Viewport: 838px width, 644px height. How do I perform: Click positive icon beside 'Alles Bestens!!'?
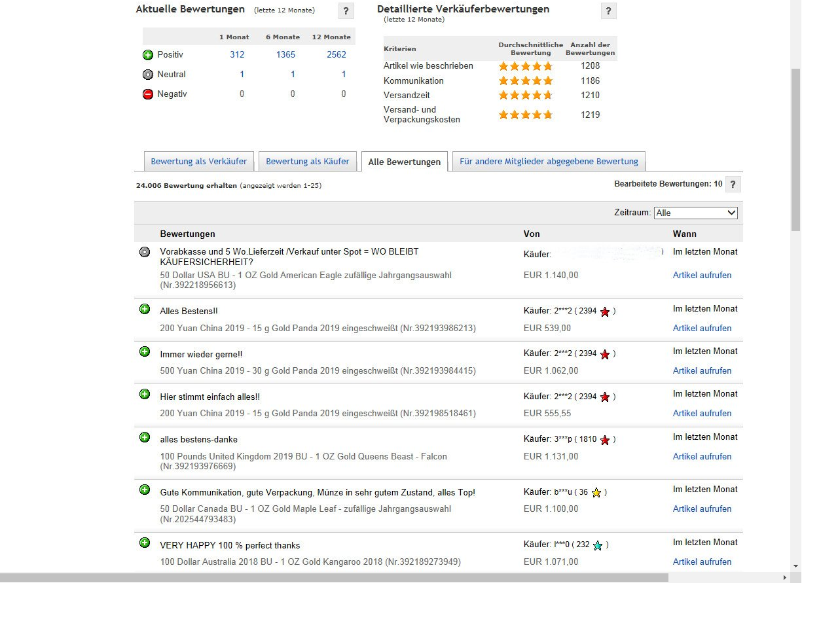click(x=145, y=309)
